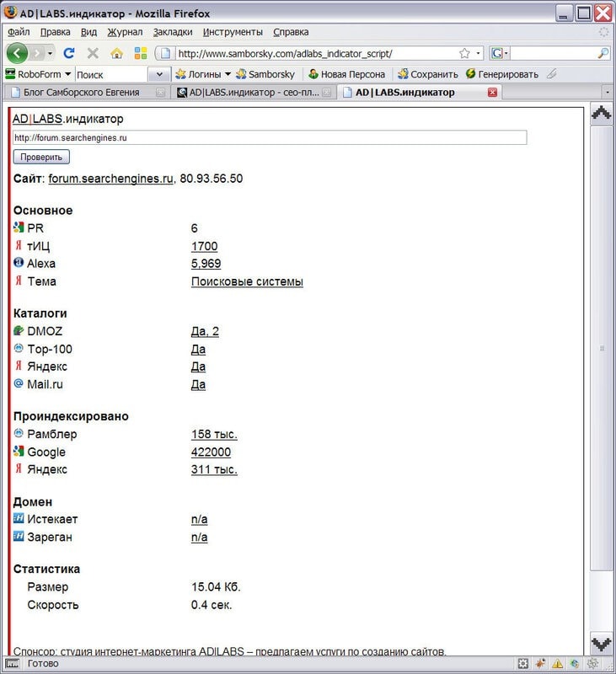Screen dimensions: 616x674
Task: Click the browser Back arrow button
Action: (18, 53)
